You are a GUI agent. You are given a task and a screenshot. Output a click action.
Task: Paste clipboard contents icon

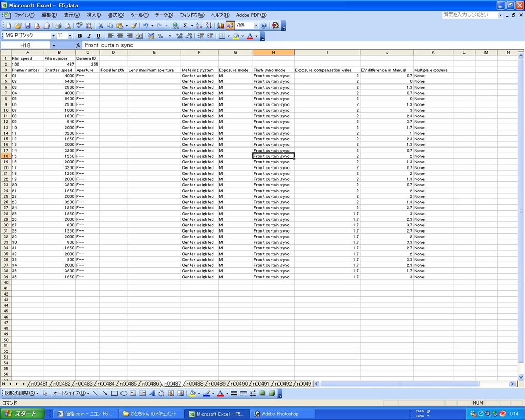(x=119, y=26)
